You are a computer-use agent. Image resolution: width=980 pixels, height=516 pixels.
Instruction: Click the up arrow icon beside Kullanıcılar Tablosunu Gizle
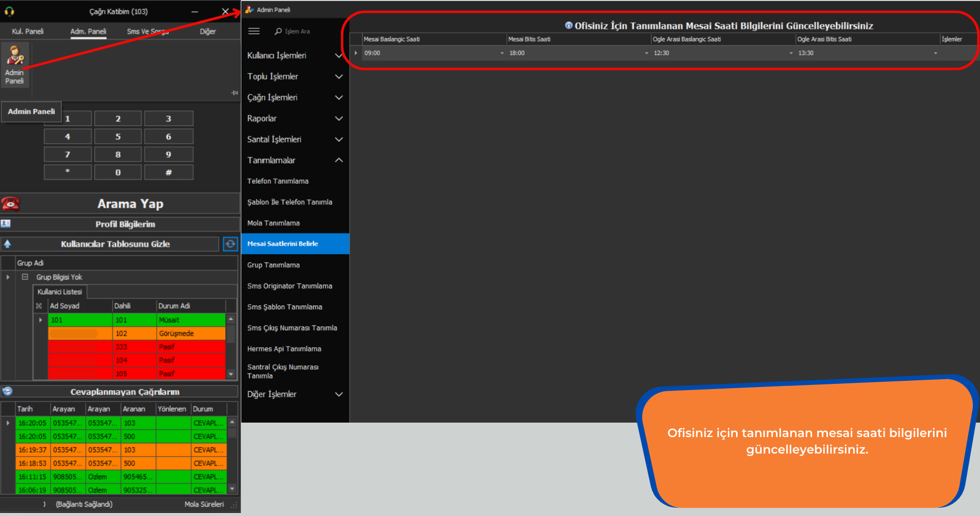[8, 244]
